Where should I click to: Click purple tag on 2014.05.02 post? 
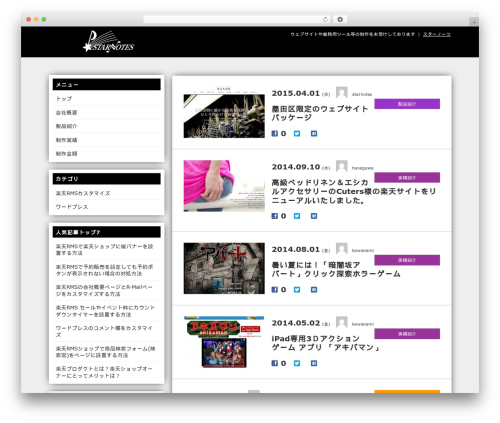click(407, 334)
